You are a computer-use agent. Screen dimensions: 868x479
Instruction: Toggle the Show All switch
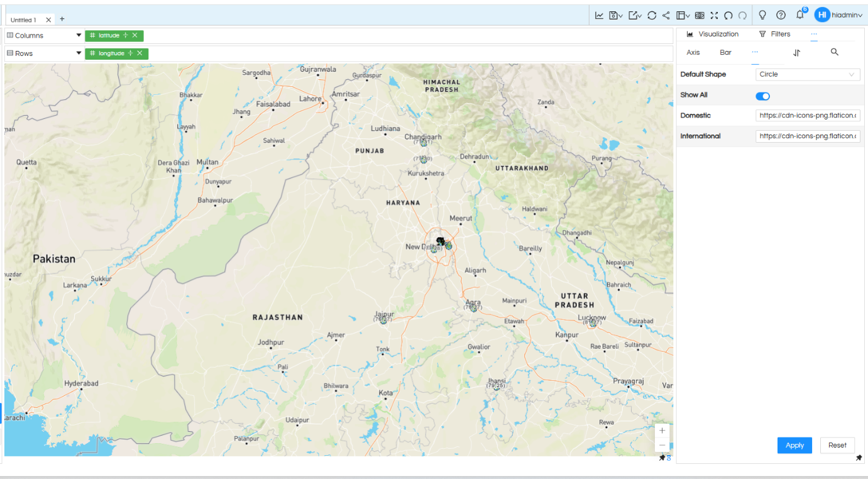[762, 96]
